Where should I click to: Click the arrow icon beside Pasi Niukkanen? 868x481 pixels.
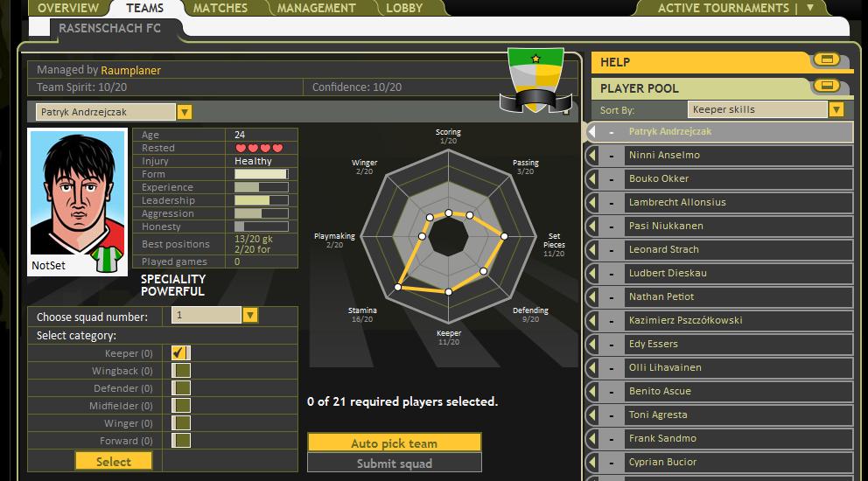[592, 227]
